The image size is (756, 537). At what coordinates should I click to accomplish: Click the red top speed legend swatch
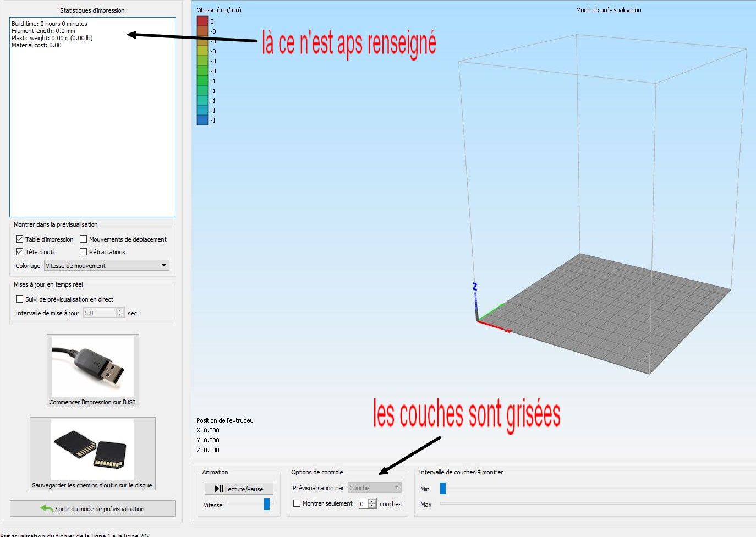pos(202,21)
